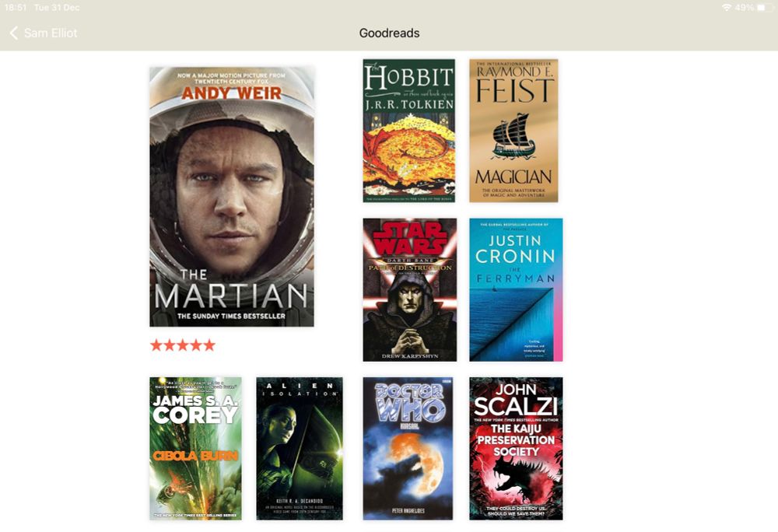Tap the clock time in status bar
Image resolution: width=778 pixels, height=532 pixels.
click(x=16, y=8)
